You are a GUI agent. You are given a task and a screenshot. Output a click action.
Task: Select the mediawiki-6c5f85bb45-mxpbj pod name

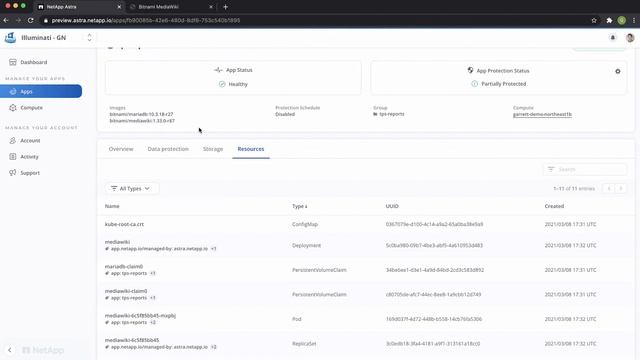[140, 316]
